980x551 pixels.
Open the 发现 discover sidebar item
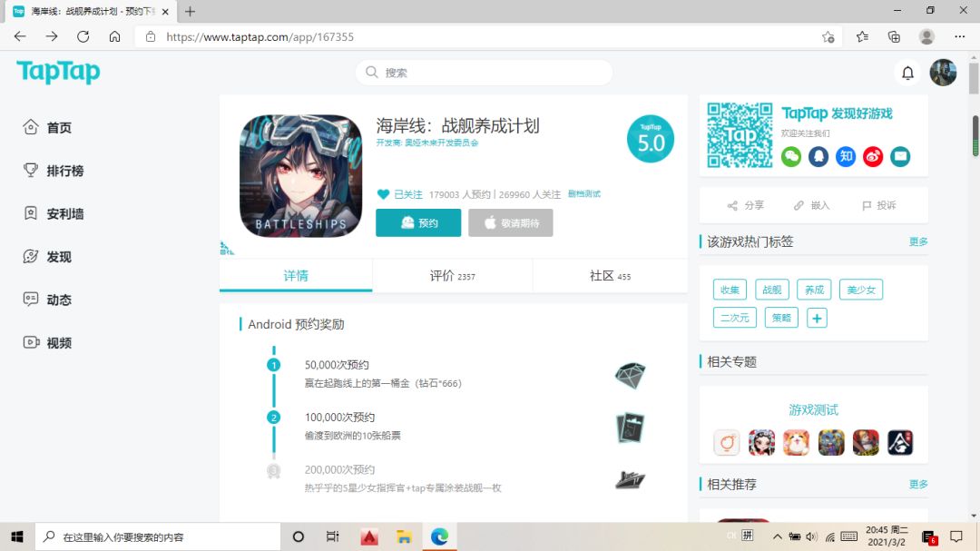coord(47,257)
